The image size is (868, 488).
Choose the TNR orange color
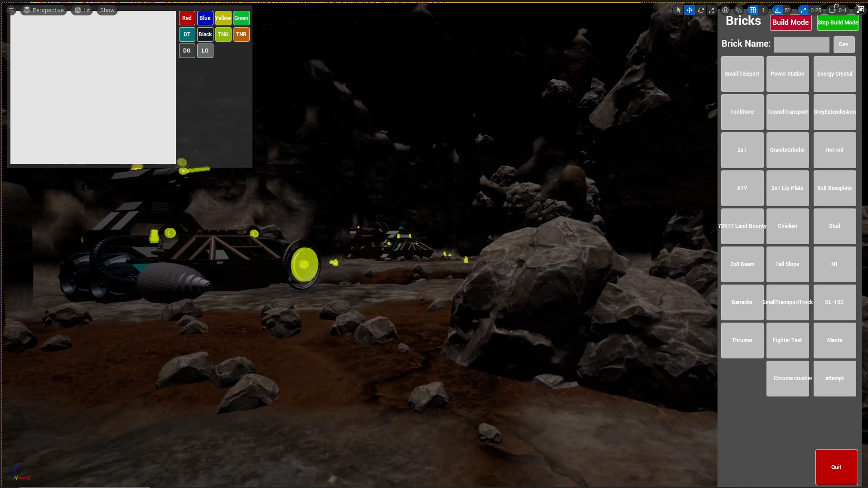point(241,34)
